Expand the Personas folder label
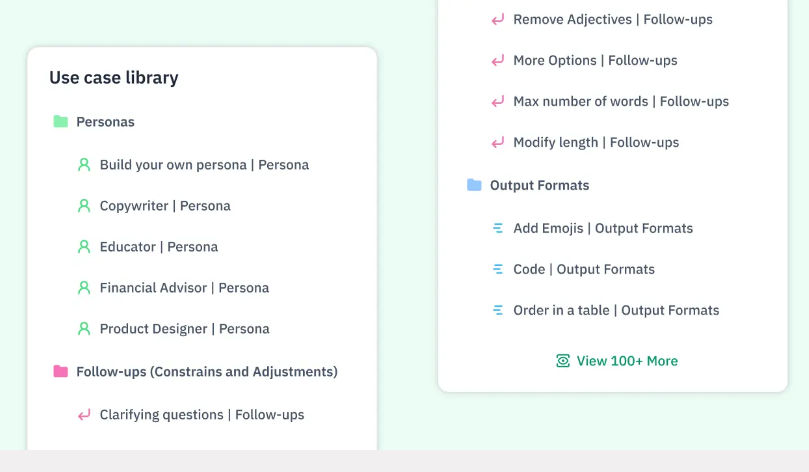The image size is (809, 472). coord(105,122)
